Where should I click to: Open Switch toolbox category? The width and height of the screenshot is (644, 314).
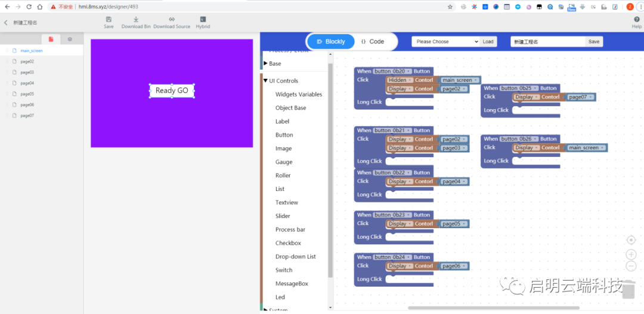[x=284, y=270]
